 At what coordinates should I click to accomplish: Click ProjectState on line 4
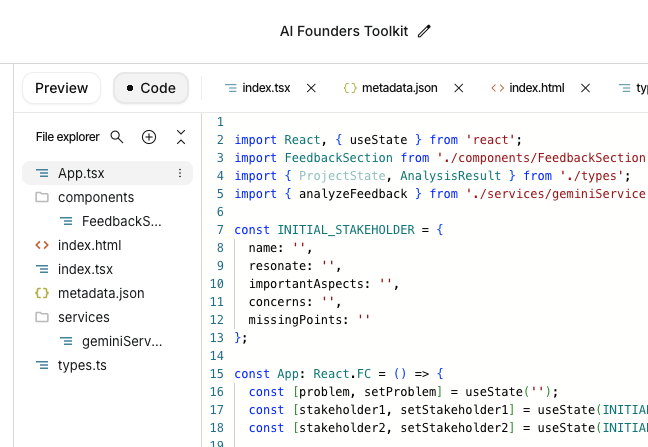point(342,176)
